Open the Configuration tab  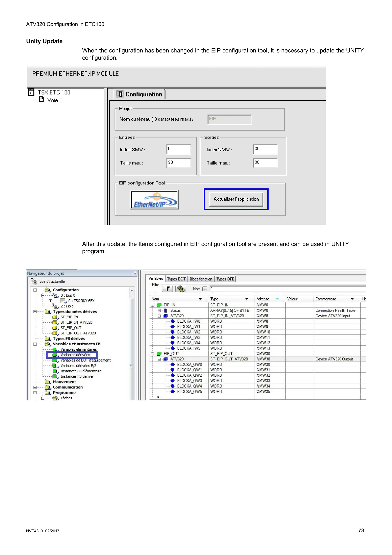click(x=139, y=94)
